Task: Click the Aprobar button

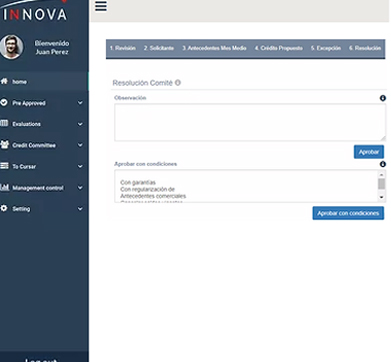Action: click(x=369, y=152)
